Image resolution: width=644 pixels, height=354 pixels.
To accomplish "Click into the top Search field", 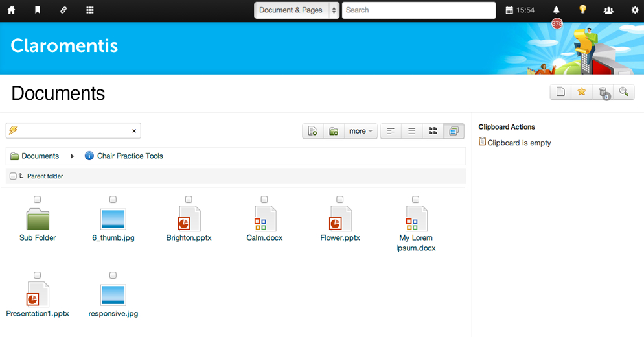I will (x=419, y=10).
